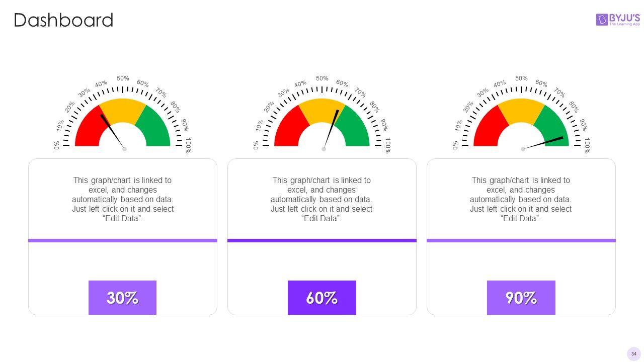Click the needle on the left gauge
The height and width of the screenshot is (362, 644).
pyautogui.click(x=112, y=131)
